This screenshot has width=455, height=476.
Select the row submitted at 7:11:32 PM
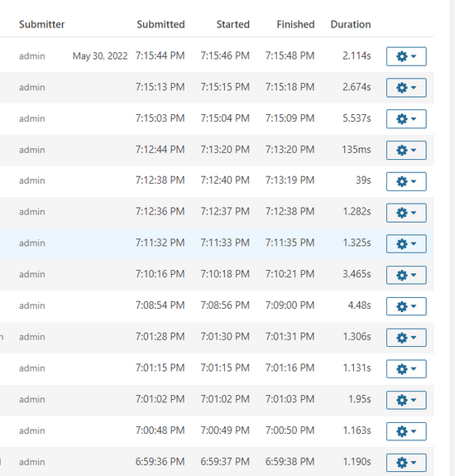point(217,243)
